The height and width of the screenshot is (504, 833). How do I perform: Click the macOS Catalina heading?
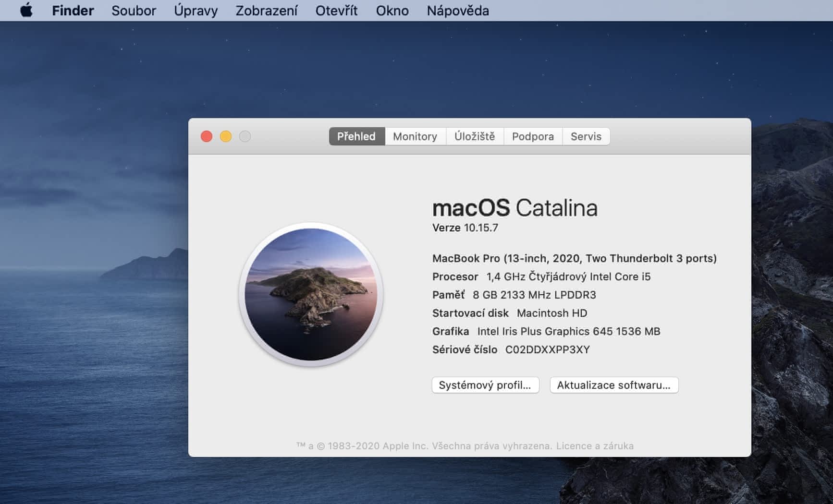click(x=515, y=208)
